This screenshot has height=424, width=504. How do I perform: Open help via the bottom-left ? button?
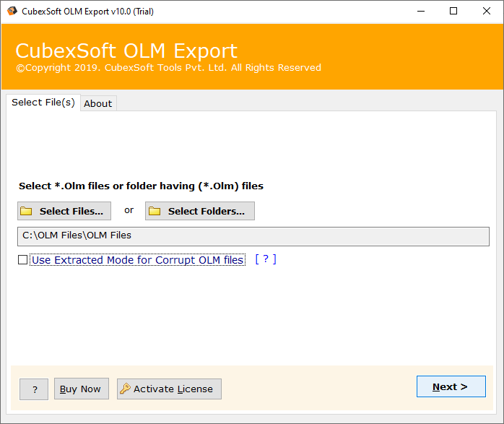tap(34, 389)
